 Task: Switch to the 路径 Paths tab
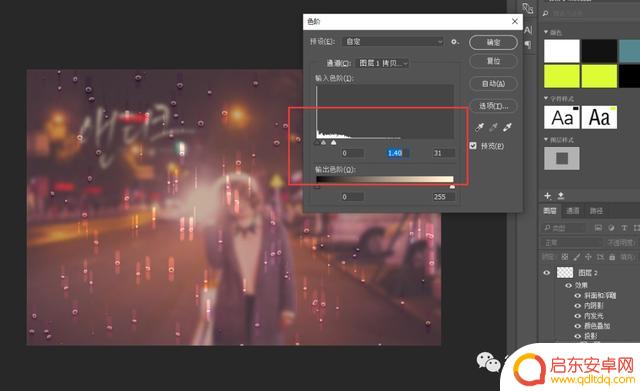point(596,211)
